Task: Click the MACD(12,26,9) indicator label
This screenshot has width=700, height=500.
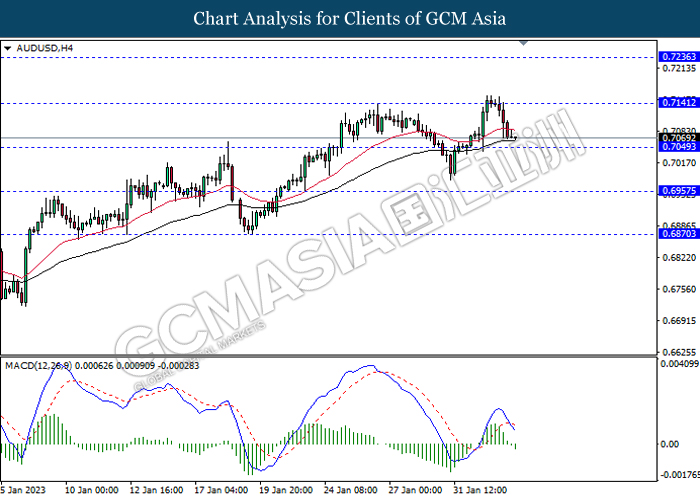Action: 38,366
